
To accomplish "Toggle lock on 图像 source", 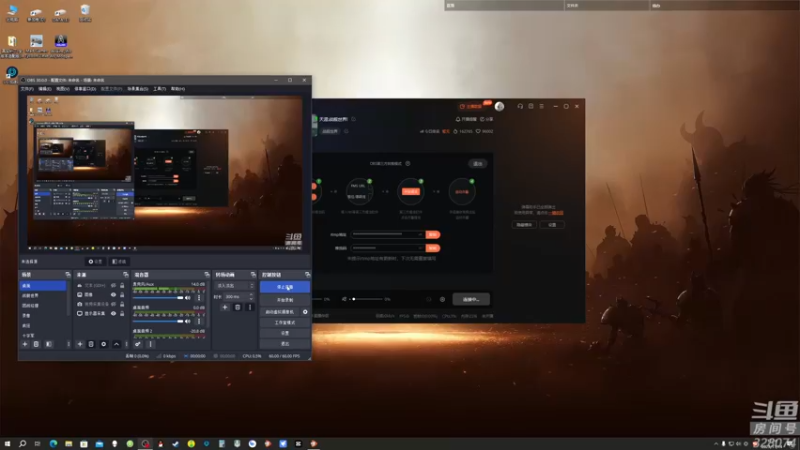I will pos(122,294).
